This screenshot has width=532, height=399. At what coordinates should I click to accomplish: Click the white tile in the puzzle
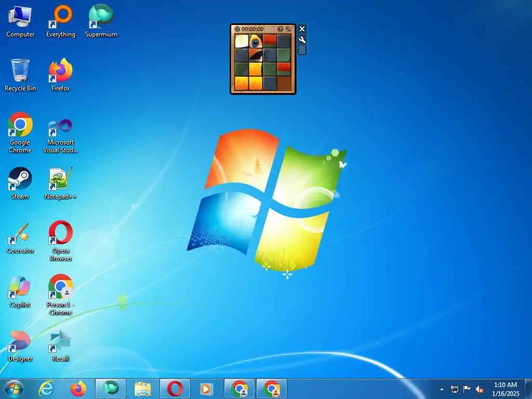tap(242, 41)
